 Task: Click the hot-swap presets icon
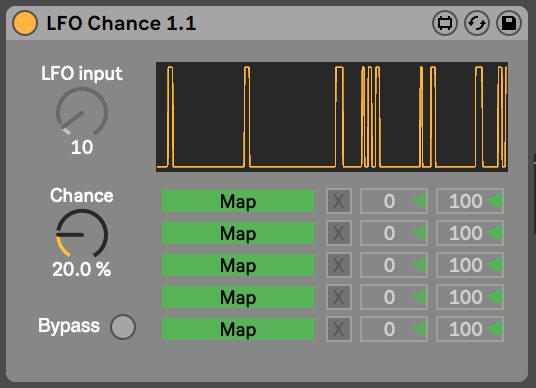point(477,23)
